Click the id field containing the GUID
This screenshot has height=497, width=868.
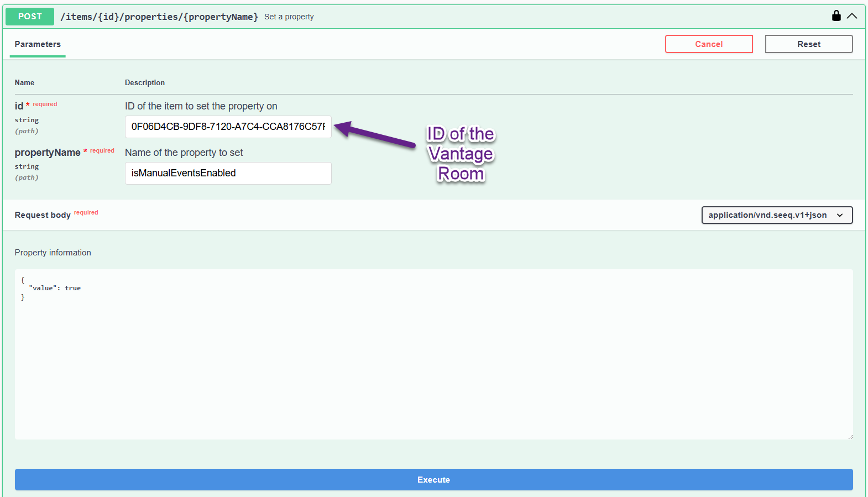pyautogui.click(x=228, y=127)
